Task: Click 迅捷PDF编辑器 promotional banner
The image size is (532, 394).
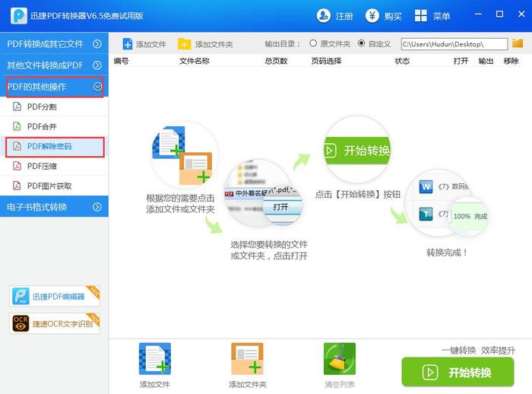Action: point(54,296)
